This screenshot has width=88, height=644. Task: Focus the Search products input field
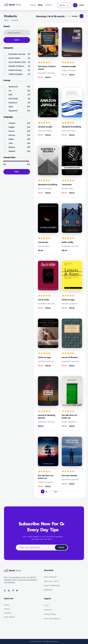tap(17, 33)
